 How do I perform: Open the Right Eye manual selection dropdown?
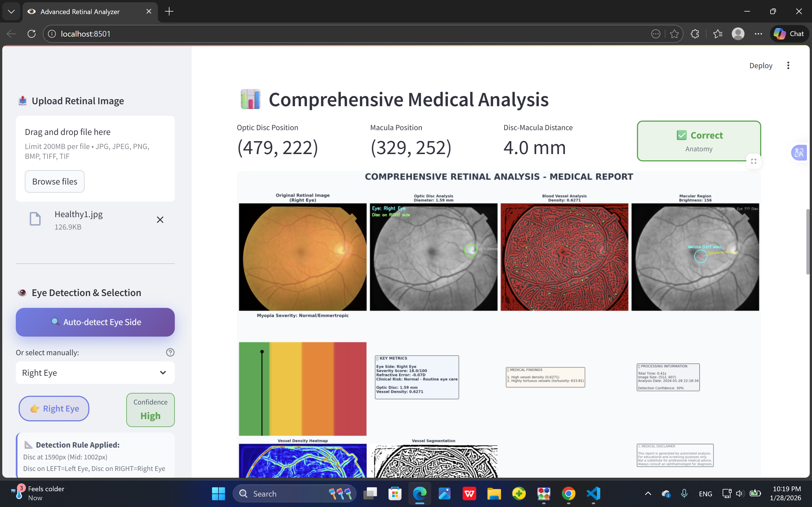click(95, 373)
